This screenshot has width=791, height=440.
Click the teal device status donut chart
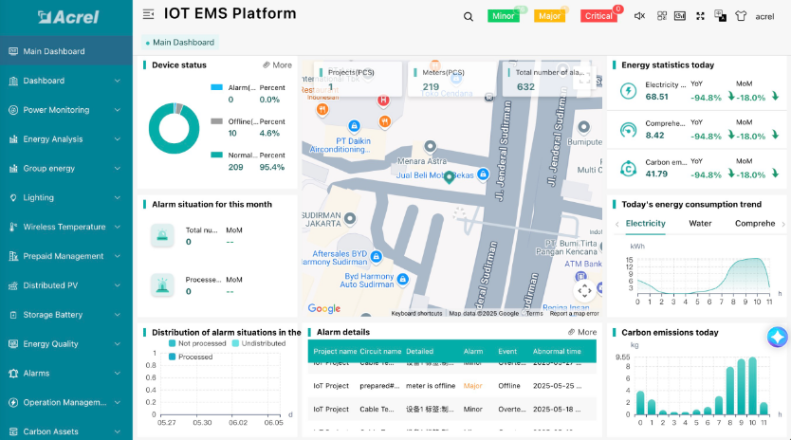174,128
